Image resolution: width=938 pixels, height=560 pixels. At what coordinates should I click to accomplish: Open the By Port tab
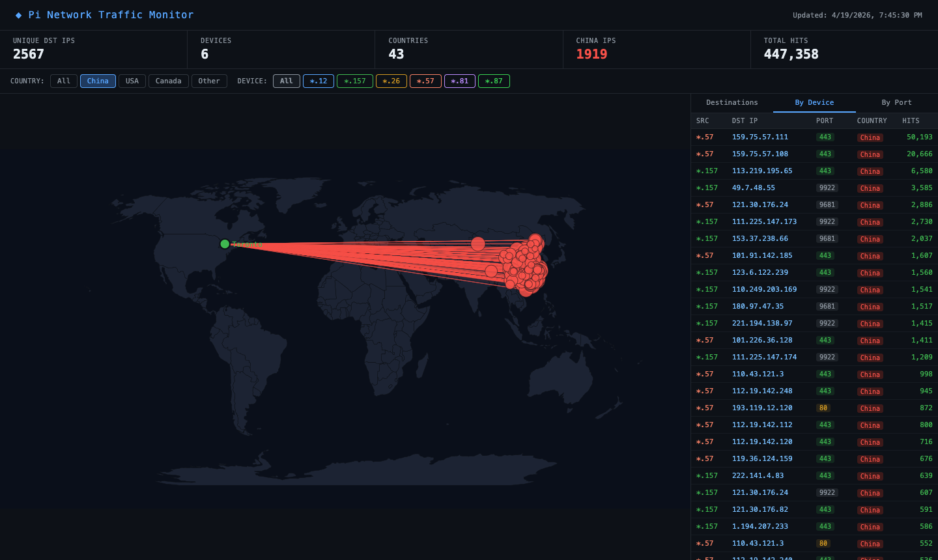pyautogui.click(x=897, y=103)
